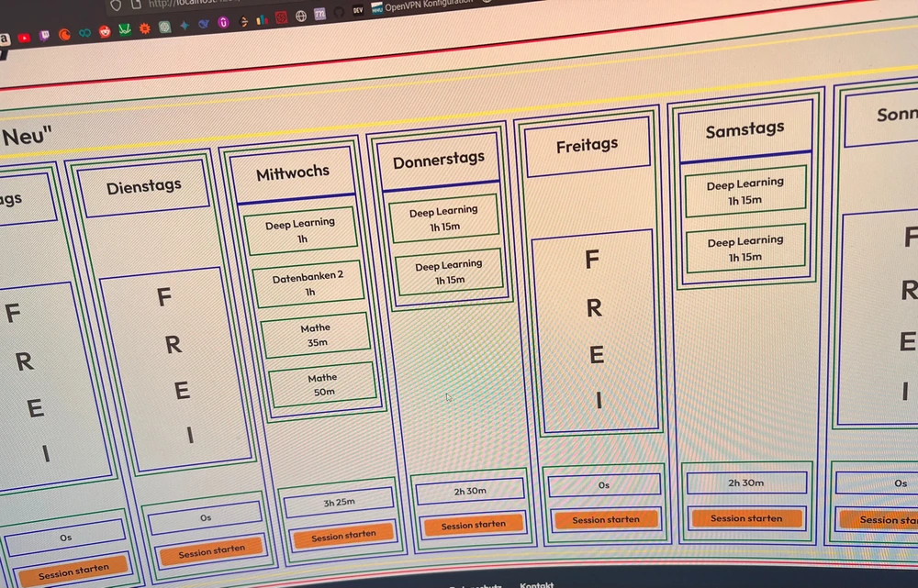Click the tracking protection shield icon
The height and width of the screenshot is (588, 918).
tap(117, 5)
